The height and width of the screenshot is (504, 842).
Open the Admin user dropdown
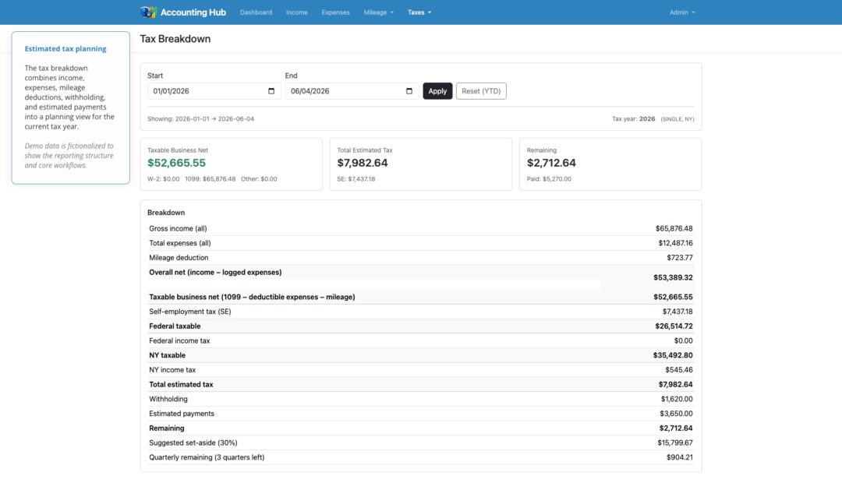click(x=682, y=12)
